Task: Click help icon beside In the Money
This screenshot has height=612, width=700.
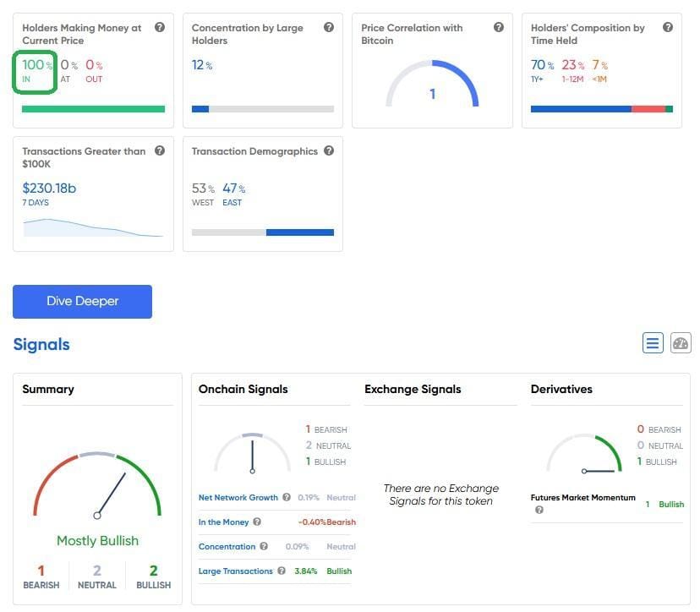Action: click(257, 522)
